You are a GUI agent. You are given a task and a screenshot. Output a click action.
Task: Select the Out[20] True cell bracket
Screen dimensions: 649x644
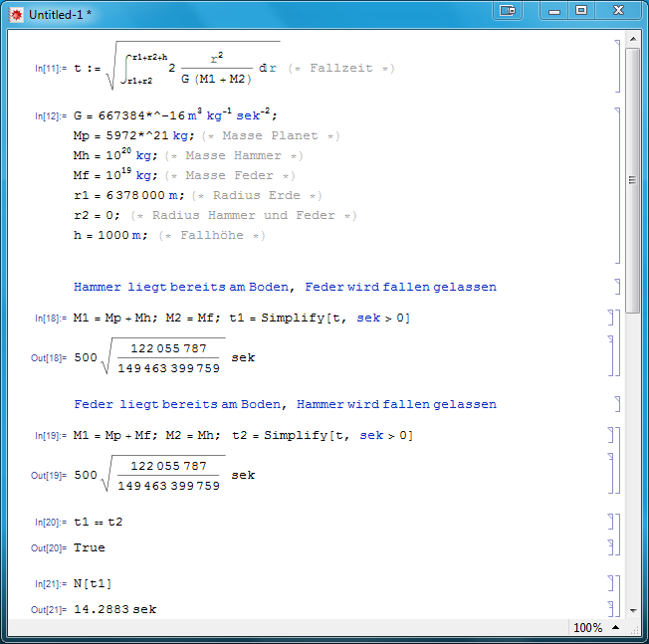pyautogui.click(x=609, y=547)
